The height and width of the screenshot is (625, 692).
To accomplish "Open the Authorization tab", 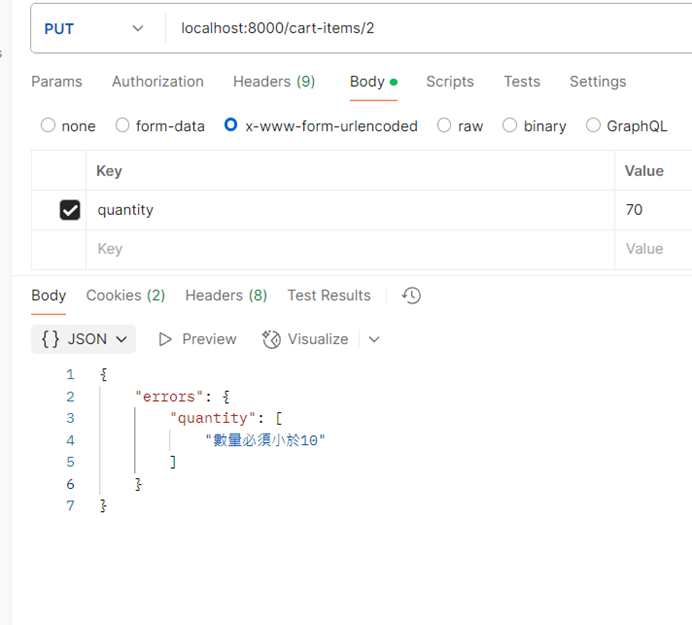I will (x=157, y=82).
